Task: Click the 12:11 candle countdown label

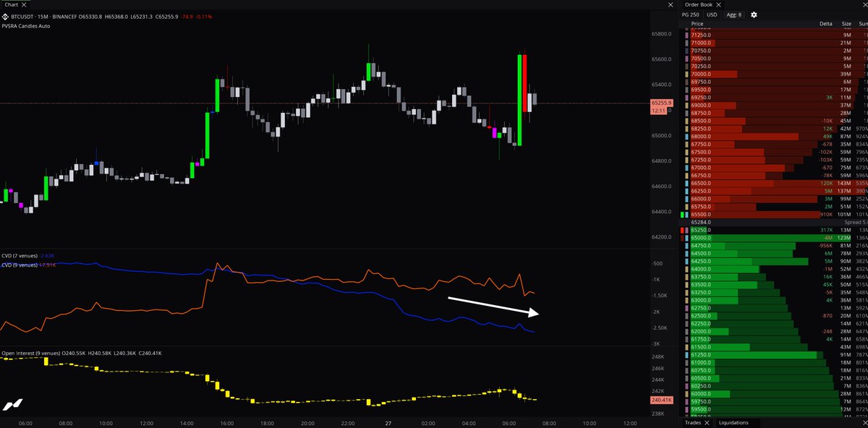Action: (x=659, y=111)
